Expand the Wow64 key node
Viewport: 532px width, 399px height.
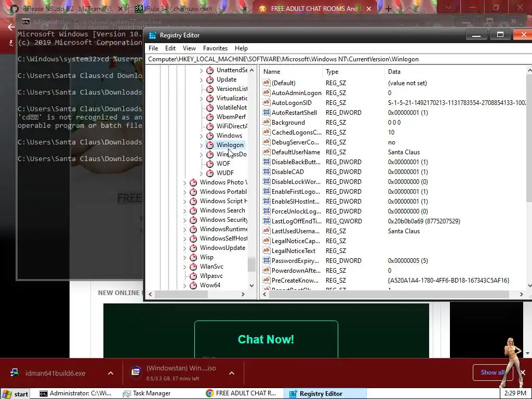click(x=184, y=285)
